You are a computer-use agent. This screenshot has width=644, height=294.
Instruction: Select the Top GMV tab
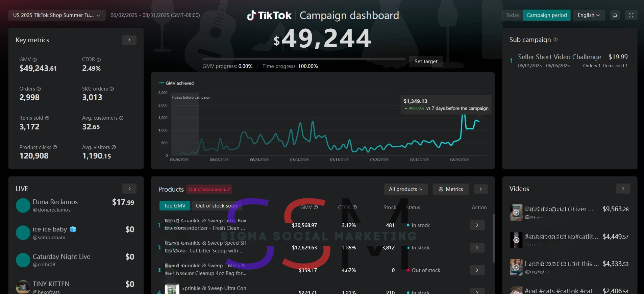pyautogui.click(x=175, y=205)
